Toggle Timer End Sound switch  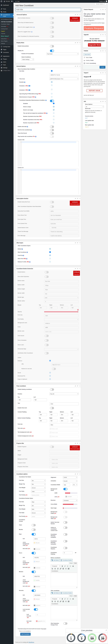click(52, 133)
